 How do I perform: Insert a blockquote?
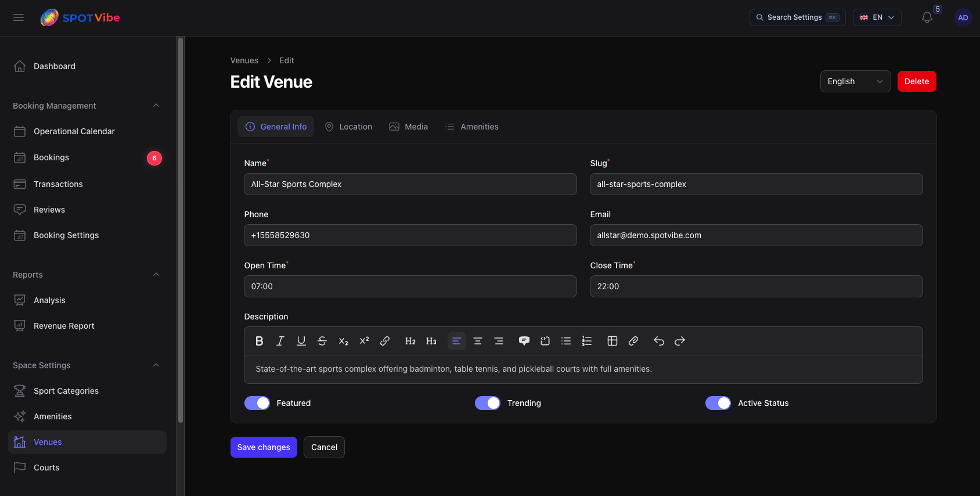pos(524,341)
